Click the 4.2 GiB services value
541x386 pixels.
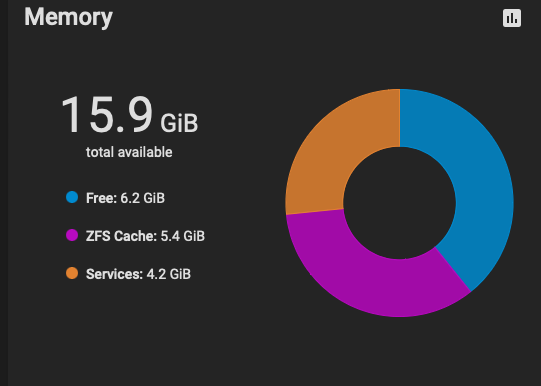point(169,274)
